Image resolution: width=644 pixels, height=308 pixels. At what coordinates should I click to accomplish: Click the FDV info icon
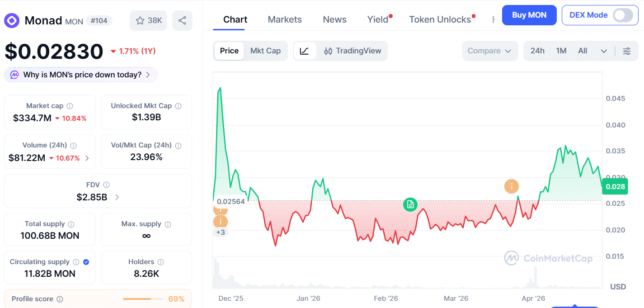pyautogui.click(x=106, y=185)
